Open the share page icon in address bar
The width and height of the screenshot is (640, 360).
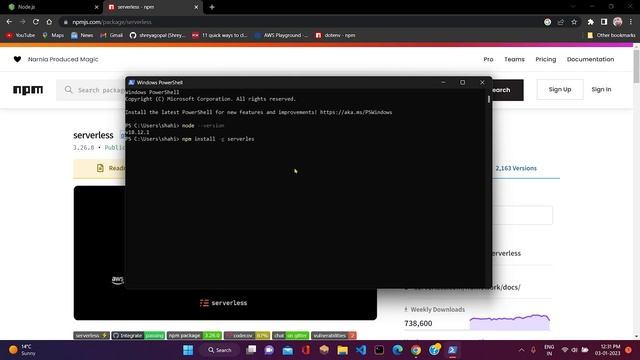(x=561, y=22)
